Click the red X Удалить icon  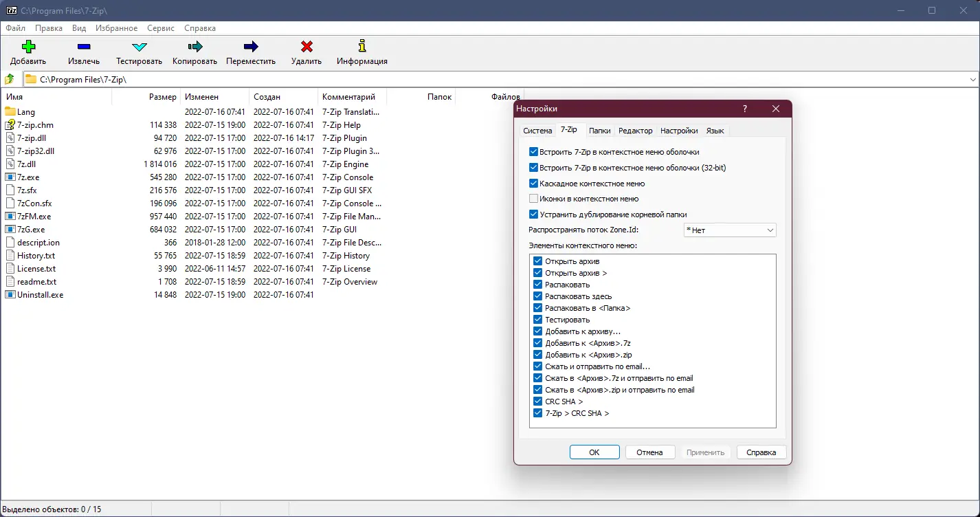coord(307,47)
